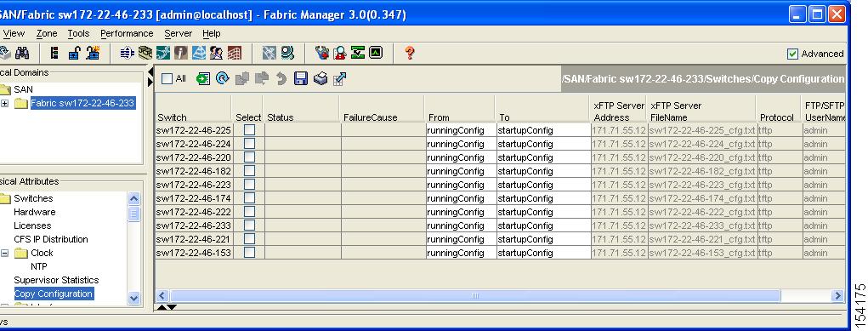Open From cell dropdown for sw172-22-46-233

pos(460,225)
